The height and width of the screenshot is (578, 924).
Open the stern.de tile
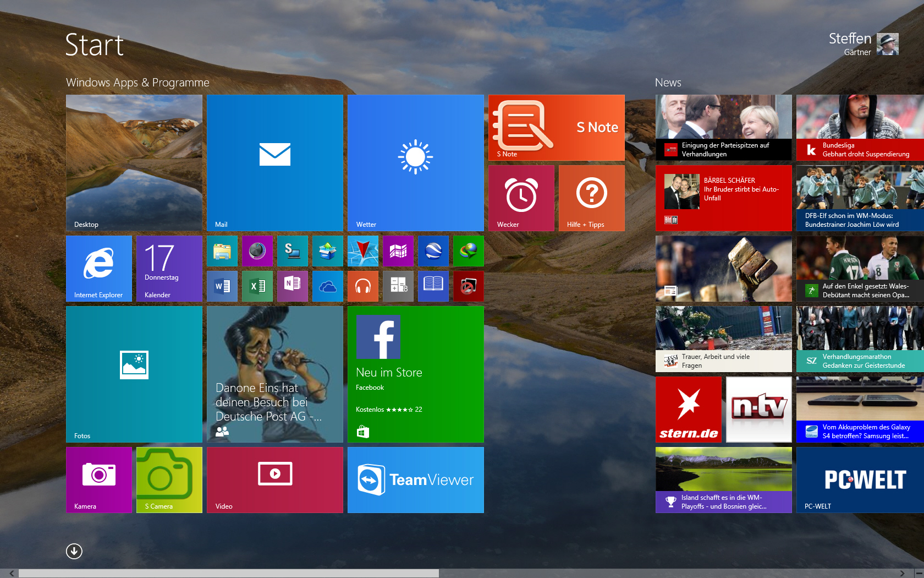[x=689, y=410]
